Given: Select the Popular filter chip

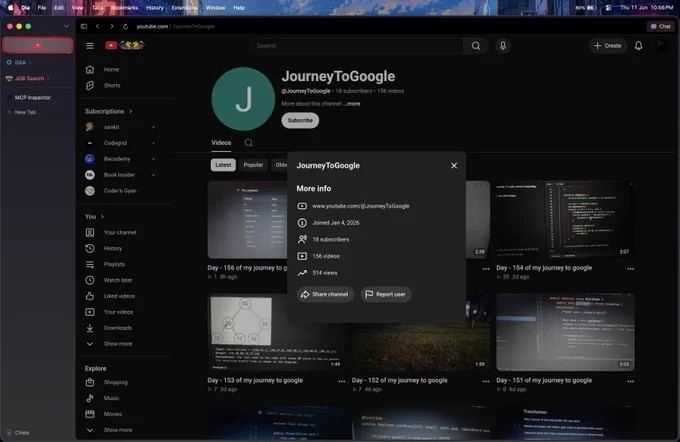Looking at the screenshot, I should point(253,165).
